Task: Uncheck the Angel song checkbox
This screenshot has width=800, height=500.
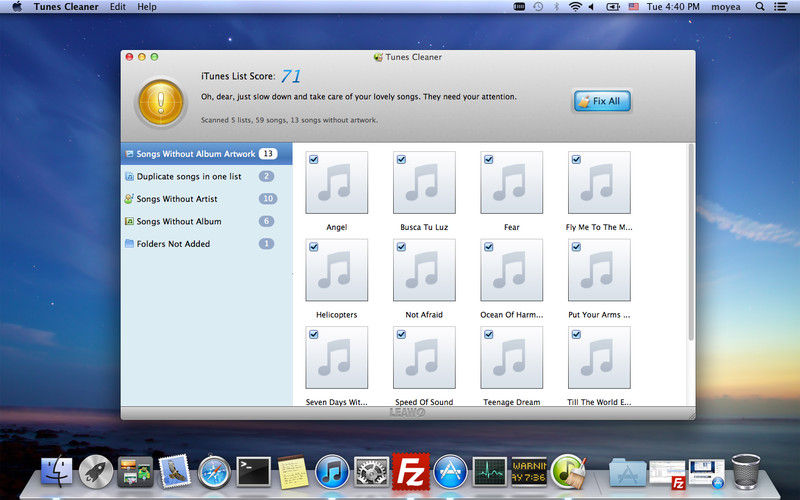Action: 314,160
